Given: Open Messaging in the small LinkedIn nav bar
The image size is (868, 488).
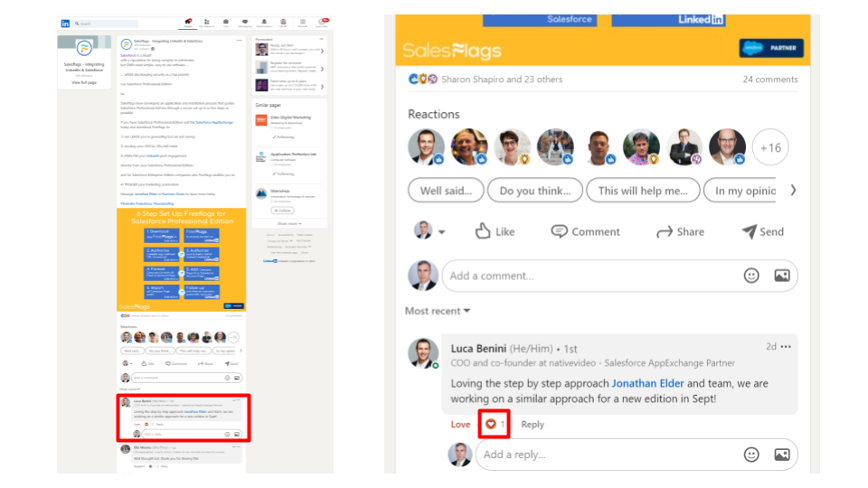Looking at the screenshot, I should [x=245, y=23].
